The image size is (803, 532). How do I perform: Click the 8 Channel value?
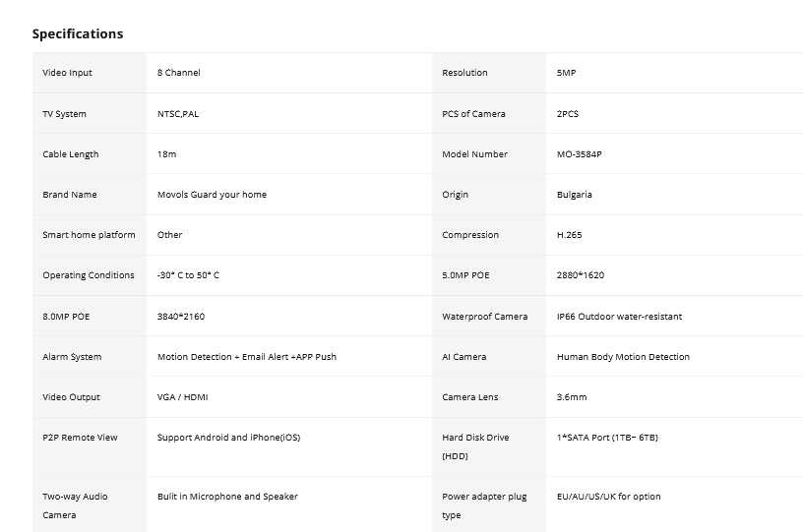pos(179,73)
